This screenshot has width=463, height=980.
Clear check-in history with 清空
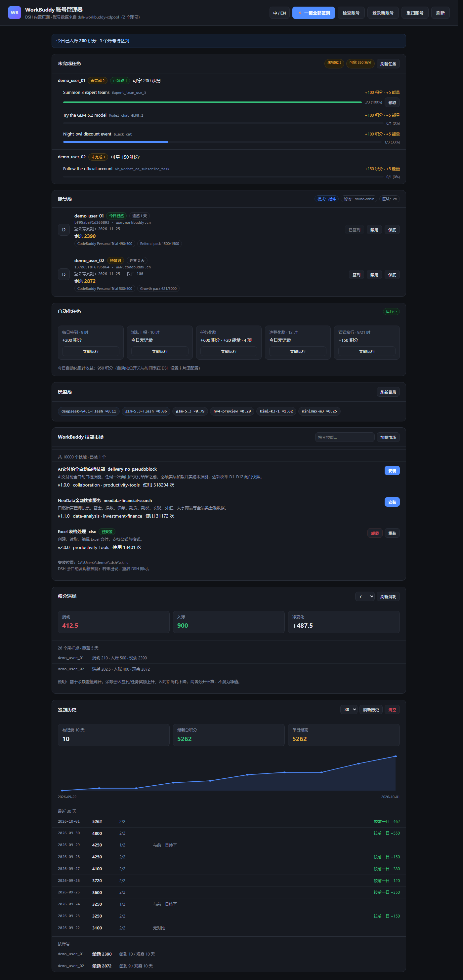[x=392, y=710]
